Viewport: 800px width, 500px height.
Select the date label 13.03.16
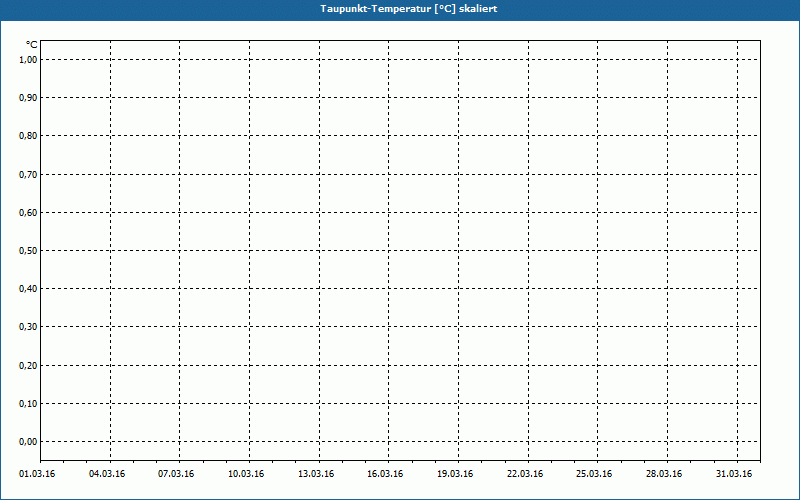(316, 474)
